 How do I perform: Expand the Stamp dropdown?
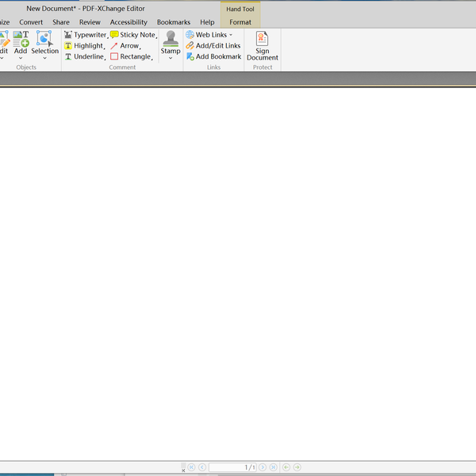171,58
